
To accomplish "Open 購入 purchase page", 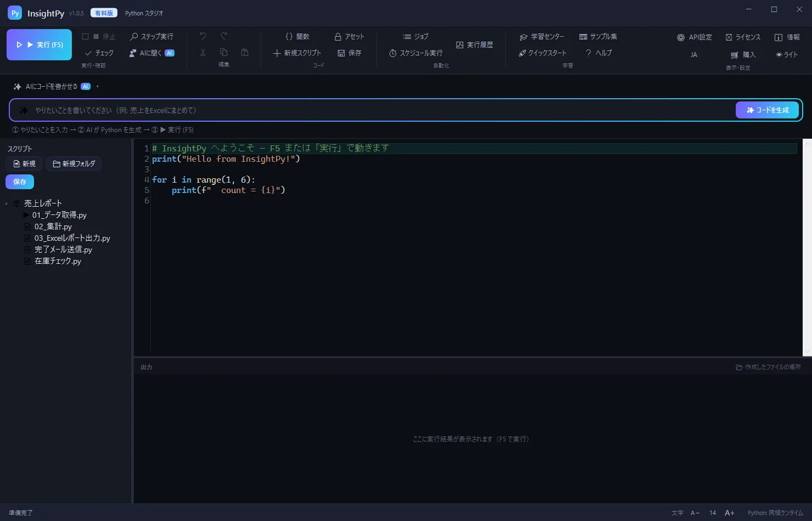I will tap(743, 55).
